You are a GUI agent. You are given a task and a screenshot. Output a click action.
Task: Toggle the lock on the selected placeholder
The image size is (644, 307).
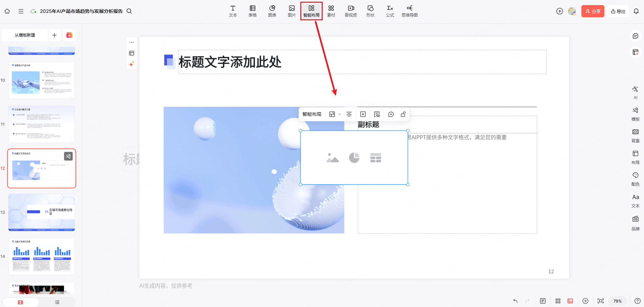tap(403, 114)
